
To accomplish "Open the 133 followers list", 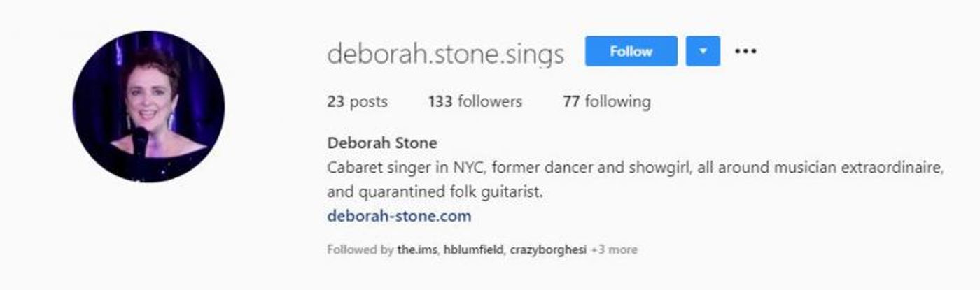I will [x=475, y=102].
